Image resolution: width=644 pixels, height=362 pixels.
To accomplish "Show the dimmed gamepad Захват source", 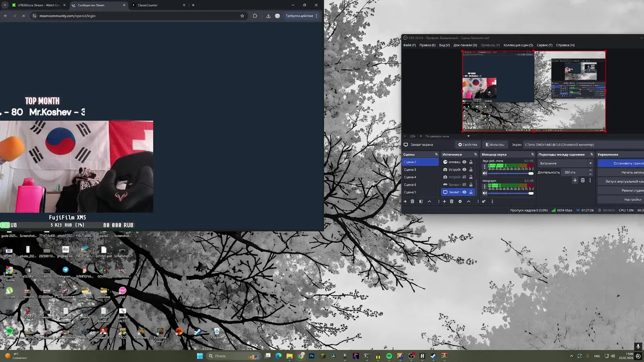I will tap(464, 185).
